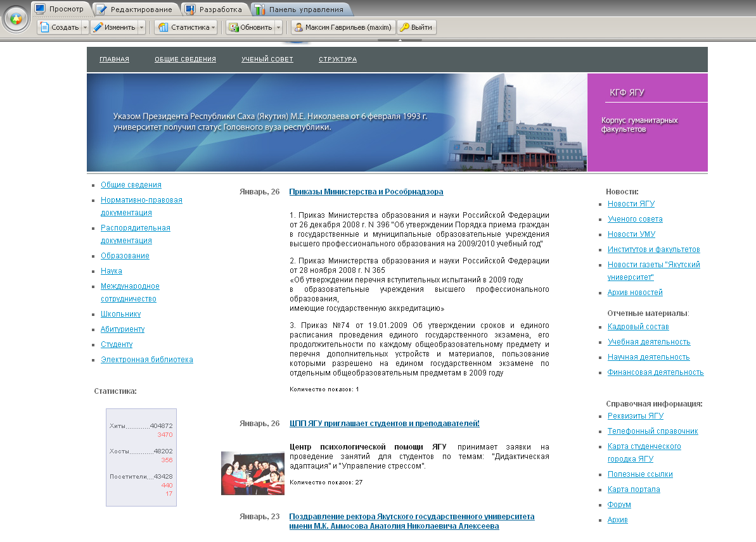This screenshot has width=756, height=542.
Task: Open the УЧЕНЫЙ СОВЕТ menu item
Action: [x=267, y=60]
